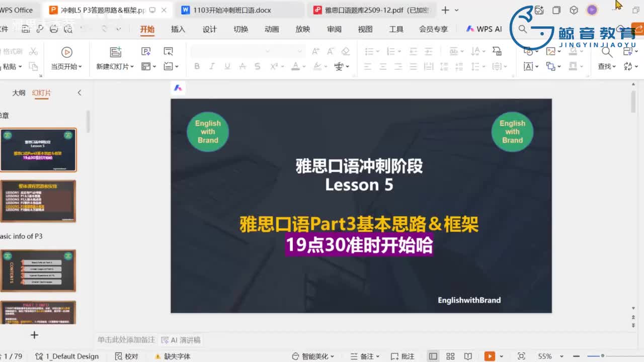Screen dimensions: 644x362
Task: Decrease font size with A- icon
Action: click(x=331, y=51)
